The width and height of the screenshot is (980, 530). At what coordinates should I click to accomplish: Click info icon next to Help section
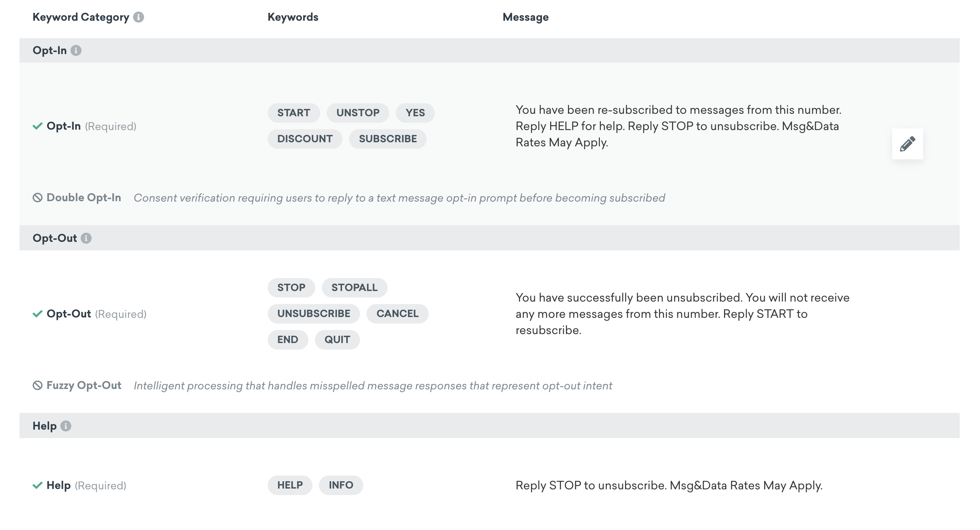pos(66,426)
